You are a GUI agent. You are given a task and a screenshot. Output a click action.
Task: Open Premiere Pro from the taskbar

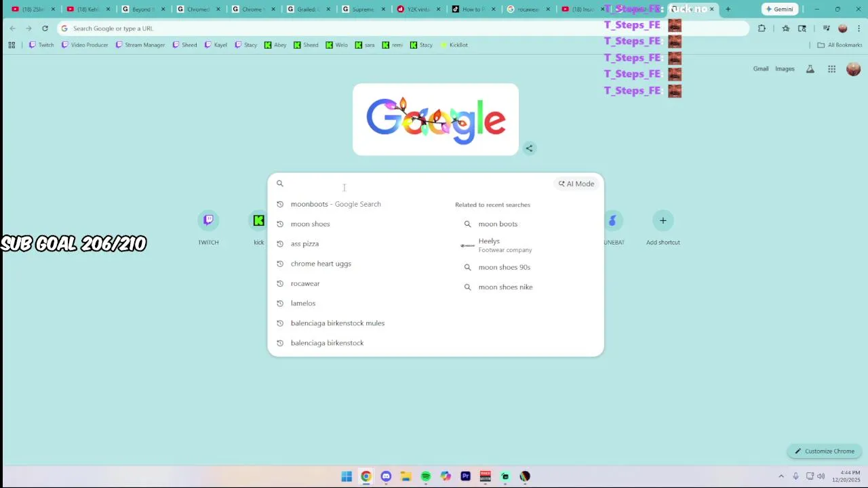[465, 476]
